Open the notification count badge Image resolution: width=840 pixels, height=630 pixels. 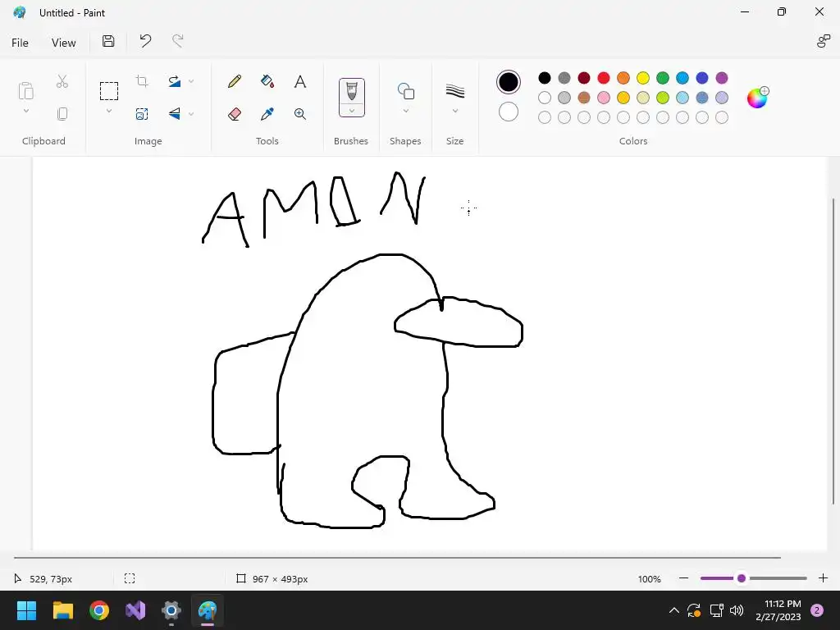coord(817,610)
